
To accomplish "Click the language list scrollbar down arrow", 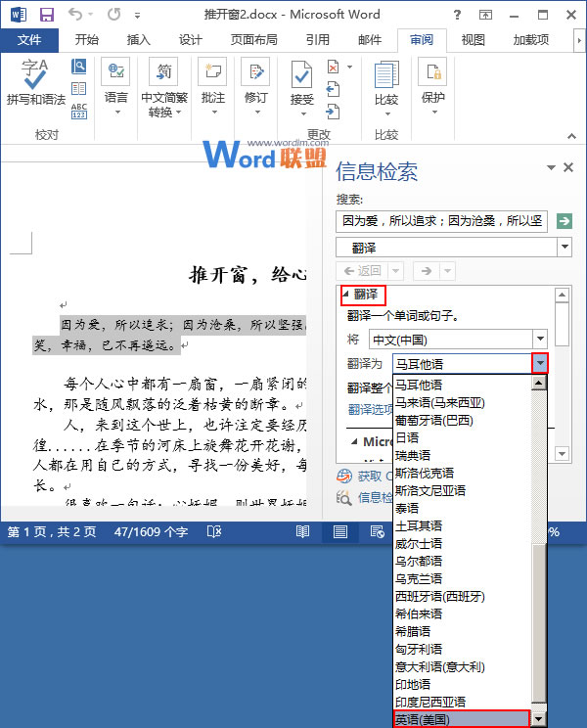I will [538, 719].
